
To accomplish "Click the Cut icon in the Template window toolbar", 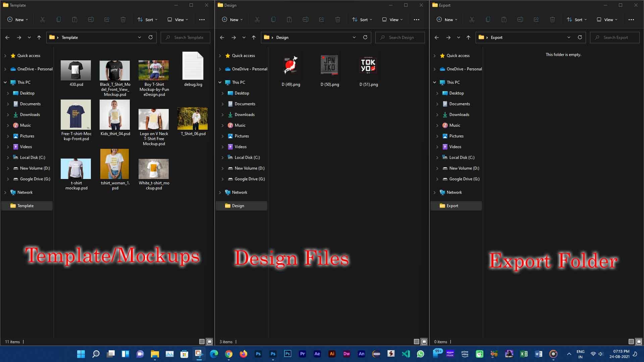I will tap(42, 19).
